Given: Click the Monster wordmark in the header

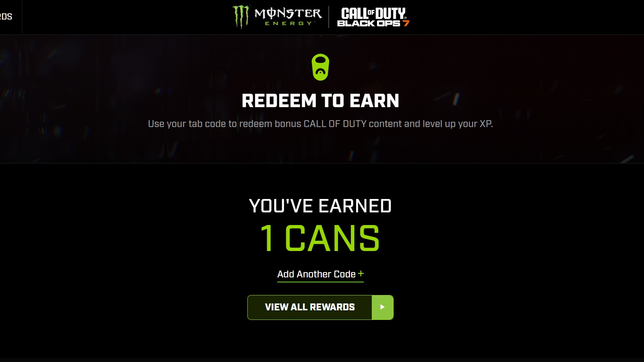Looking at the screenshot, I should [x=288, y=13].
